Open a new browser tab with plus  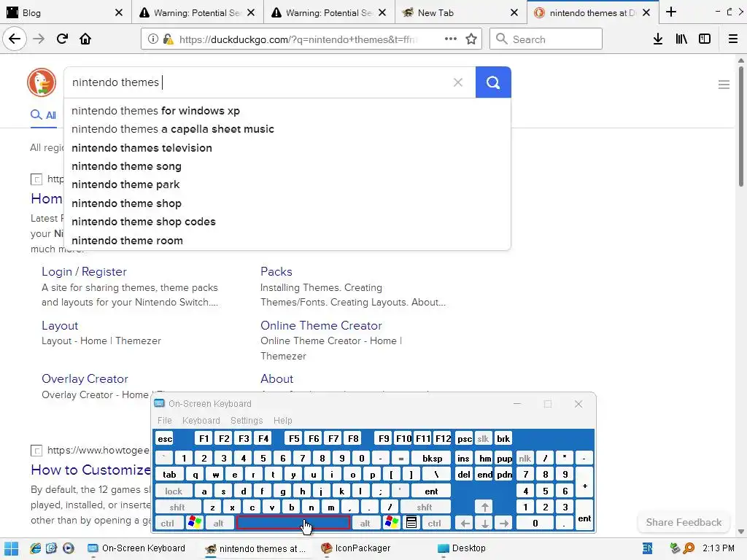point(671,12)
